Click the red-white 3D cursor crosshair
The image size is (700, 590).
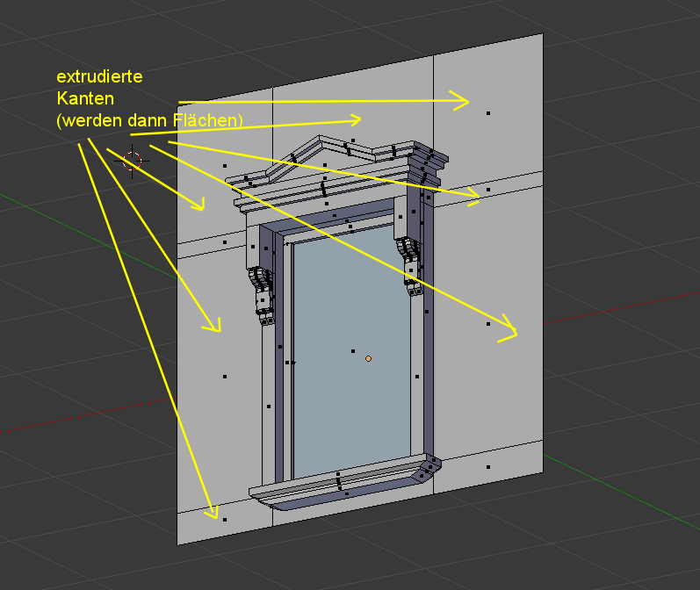coord(132,162)
